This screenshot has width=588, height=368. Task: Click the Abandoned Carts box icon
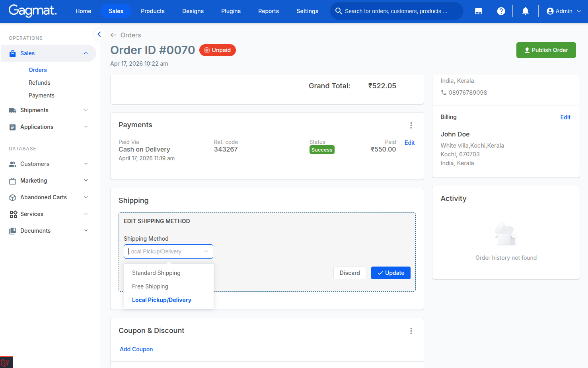(x=12, y=197)
